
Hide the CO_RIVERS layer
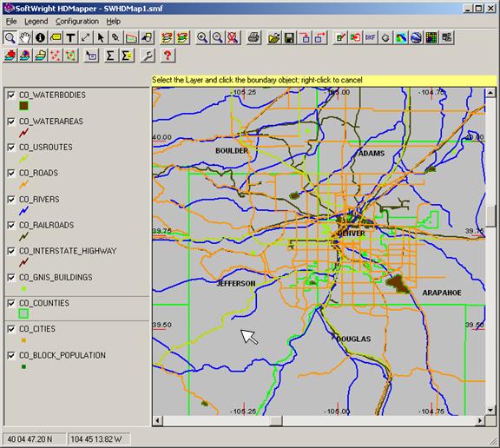click(x=11, y=200)
